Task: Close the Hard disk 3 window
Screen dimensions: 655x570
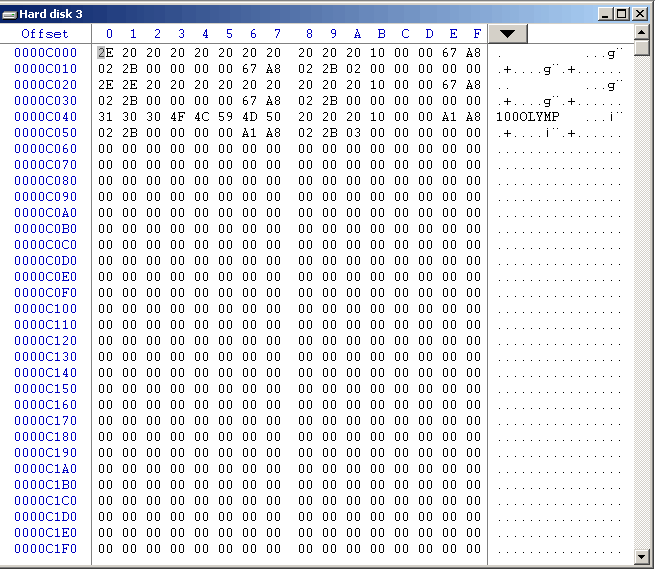Action: (640, 14)
